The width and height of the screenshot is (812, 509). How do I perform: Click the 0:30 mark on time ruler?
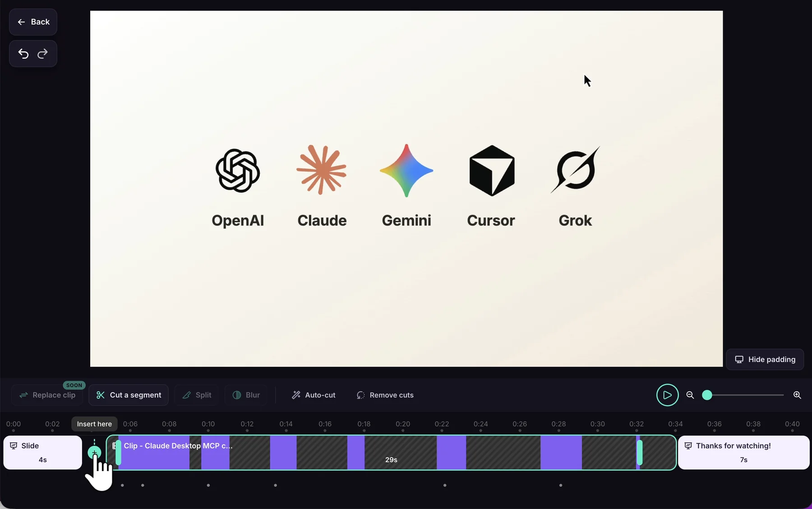[598, 424]
